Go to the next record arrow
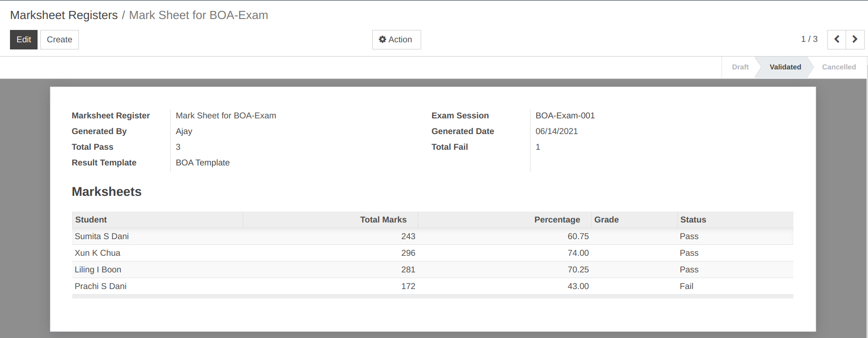The height and width of the screenshot is (338, 868). point(855,39)
